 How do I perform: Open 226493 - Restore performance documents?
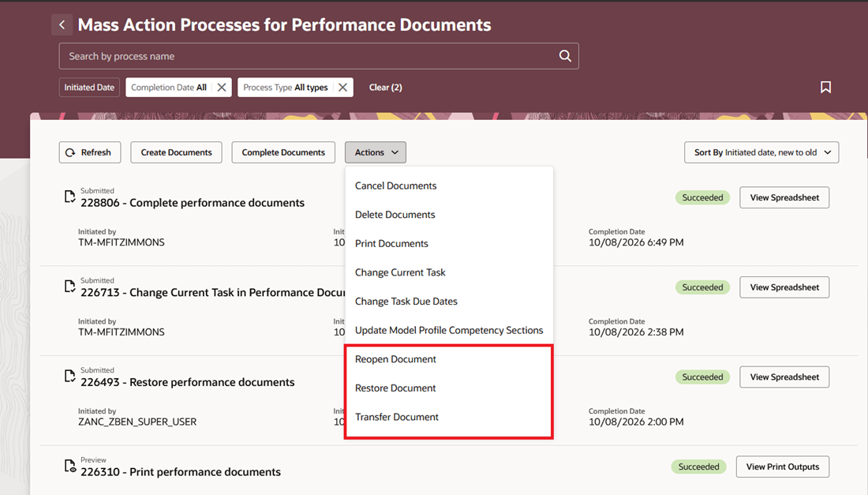point(188,382)
